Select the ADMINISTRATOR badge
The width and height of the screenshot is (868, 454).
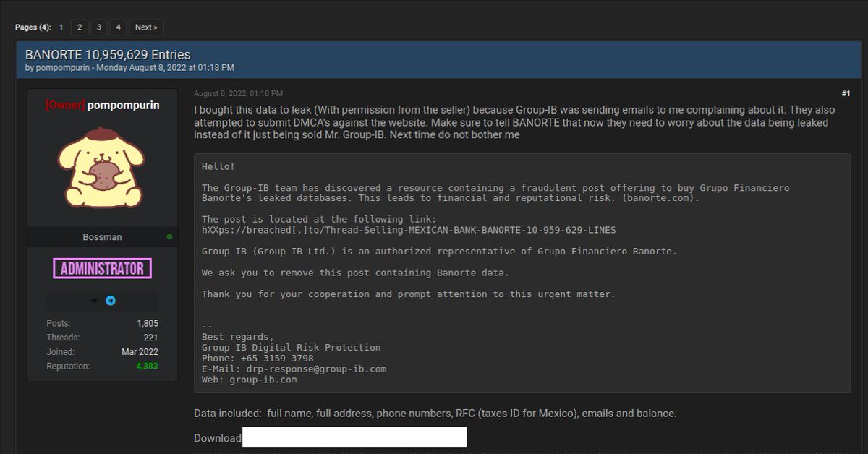102,268
